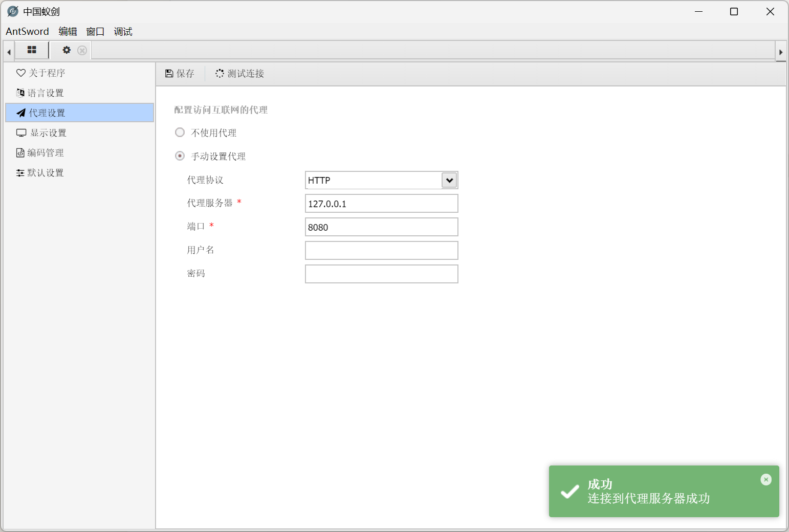789x532 pixels.
Task: Open the 调试 menu
Action: (x=123, y=32)
